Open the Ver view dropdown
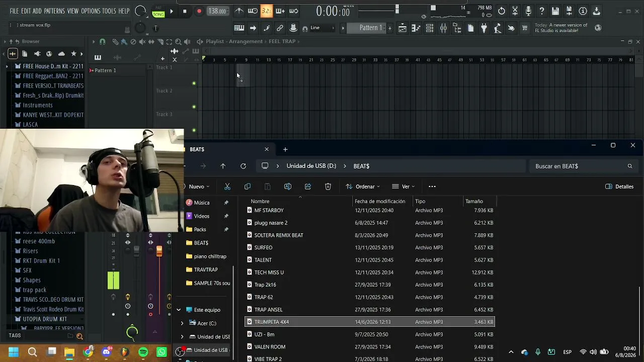 point(404,187)
